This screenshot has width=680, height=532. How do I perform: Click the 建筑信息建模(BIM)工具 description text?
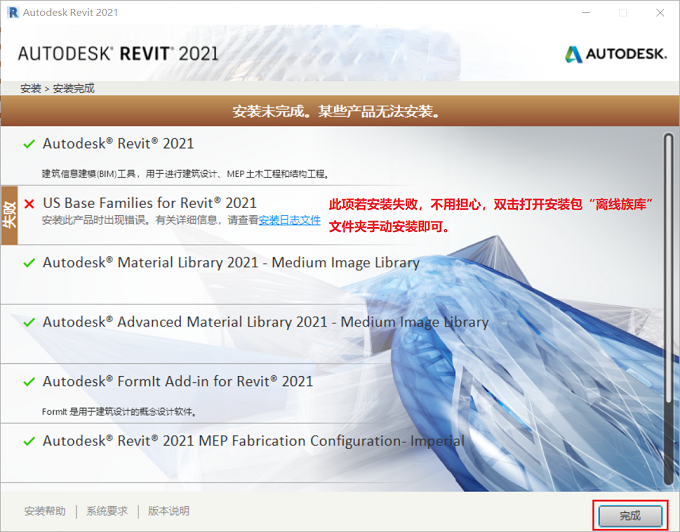tap(185, 174)
